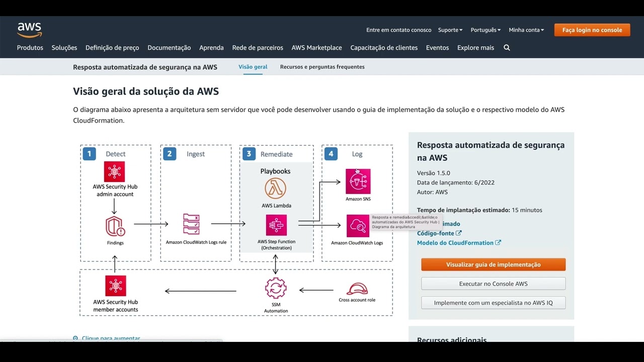Select the SSM Automation icon

(276, 289)
